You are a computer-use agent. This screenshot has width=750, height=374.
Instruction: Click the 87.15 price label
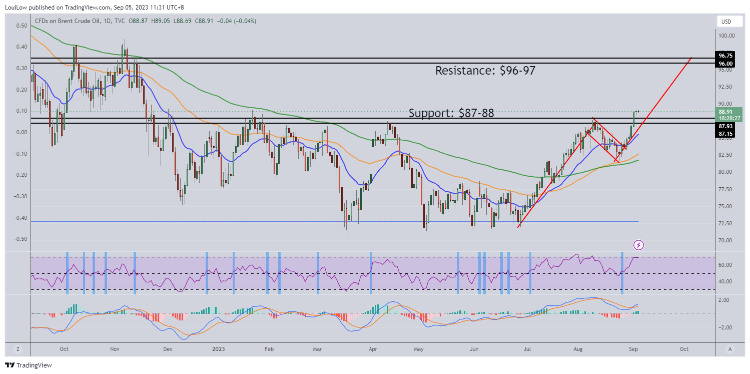[x=724, y=134]
